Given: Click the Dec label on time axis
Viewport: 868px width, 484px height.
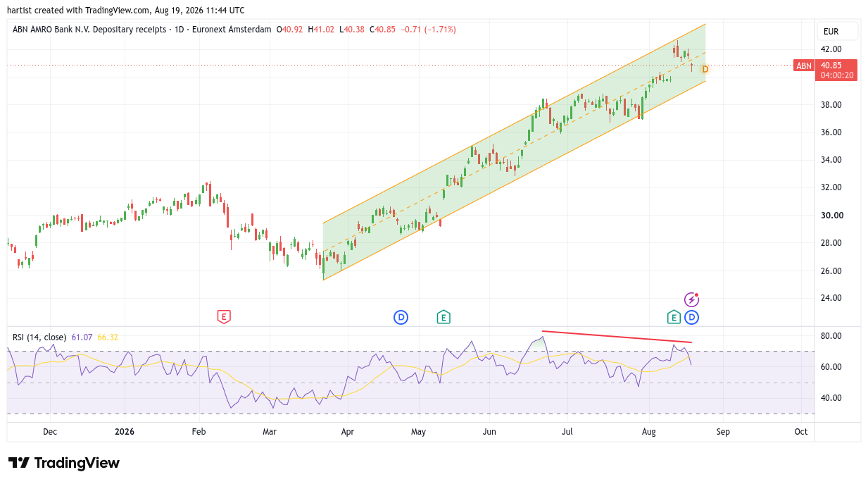Looking at the screenshot, I should (49, 431).
